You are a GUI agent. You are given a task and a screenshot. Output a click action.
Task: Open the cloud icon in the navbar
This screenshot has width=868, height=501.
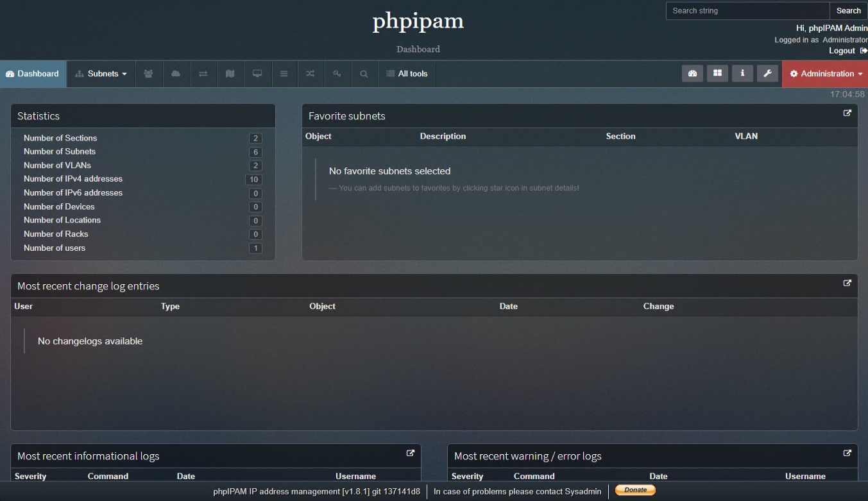pos(176,74)
